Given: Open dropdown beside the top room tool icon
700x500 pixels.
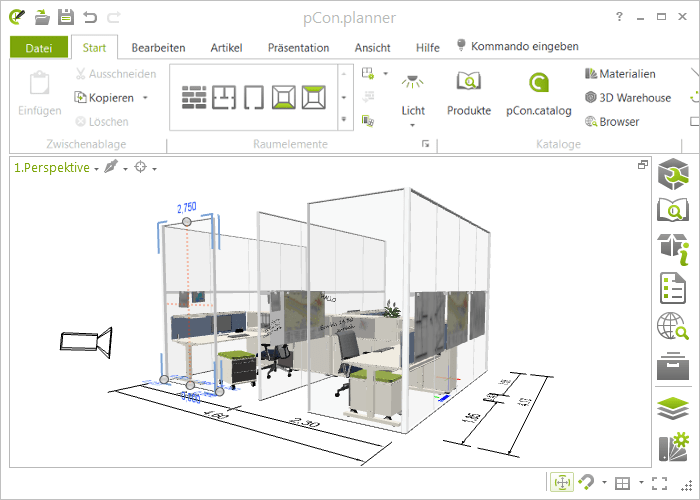Looking at the screenshot, I should (386, 74).
